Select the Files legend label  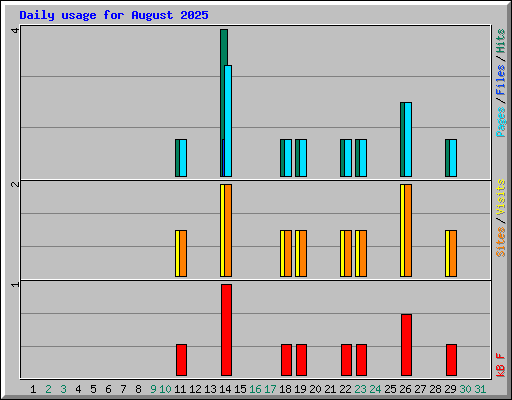tap(501, 80)
